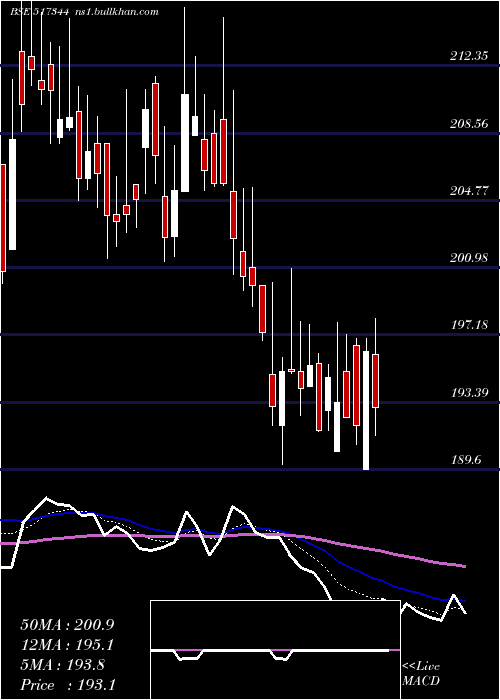The width and height of the screenshot is (500, 700).
Task: Click the 212.35 price level label
Action: tap(469, 56)
